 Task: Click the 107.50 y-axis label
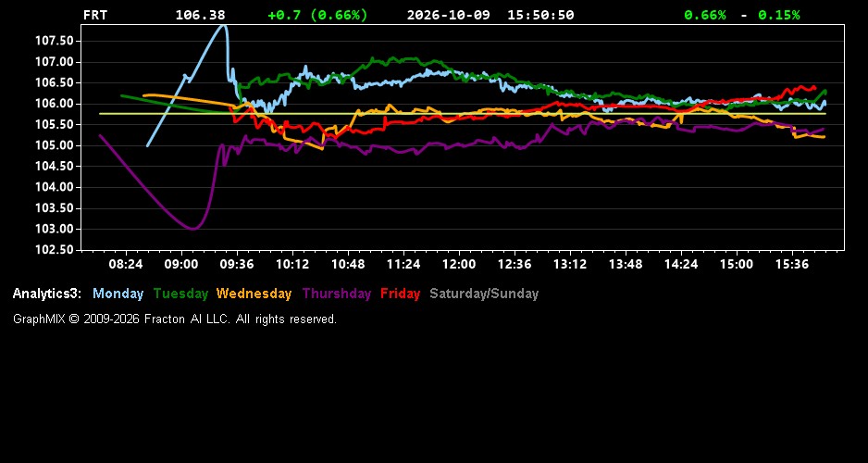pos(55,41)
